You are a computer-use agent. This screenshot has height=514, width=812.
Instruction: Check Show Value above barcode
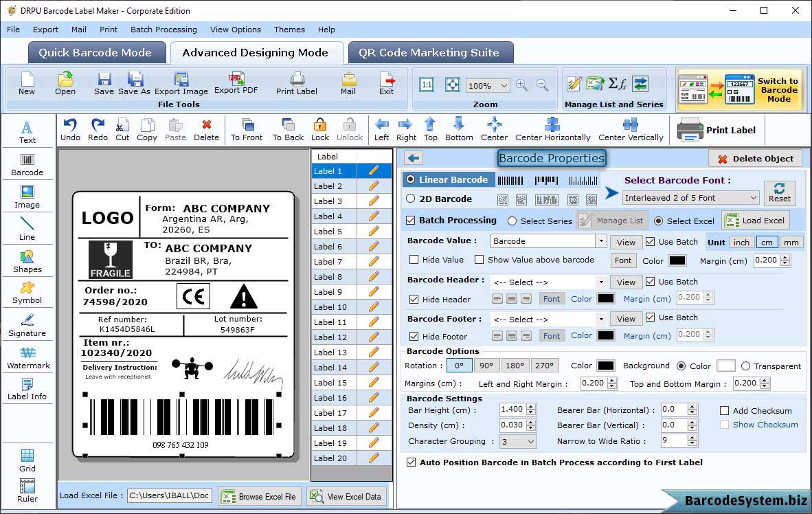[x=479, y=260]
